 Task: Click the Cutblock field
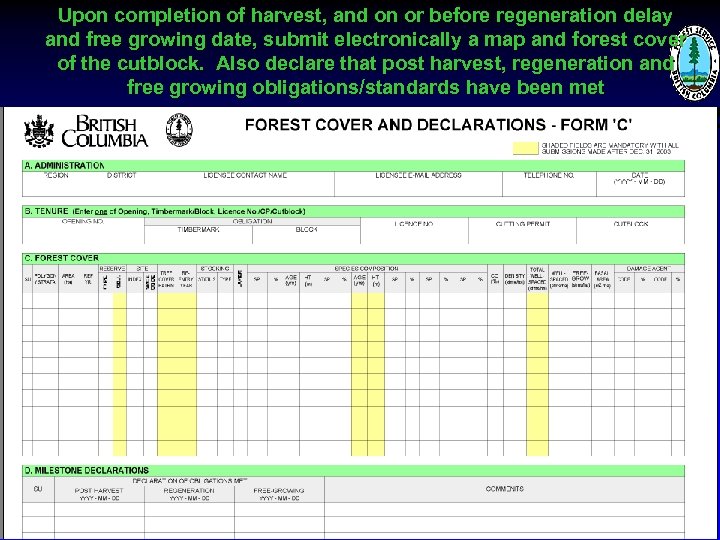[x=630, y=231]
